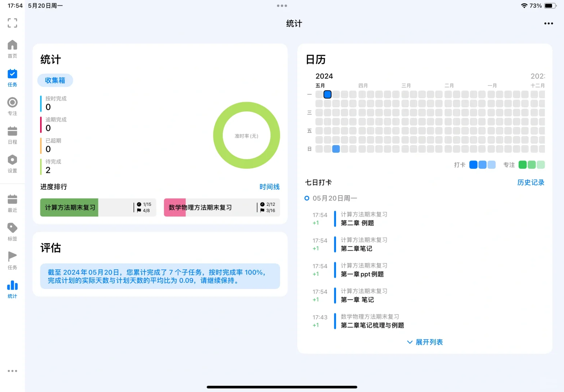Click the Wi-Fi icon in the status bar

(524, 5)
